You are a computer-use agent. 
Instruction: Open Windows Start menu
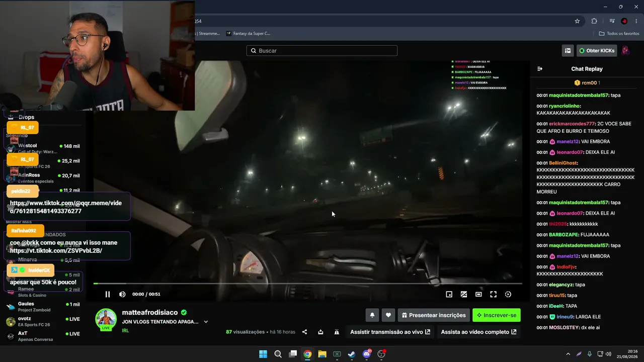(263, 354)
